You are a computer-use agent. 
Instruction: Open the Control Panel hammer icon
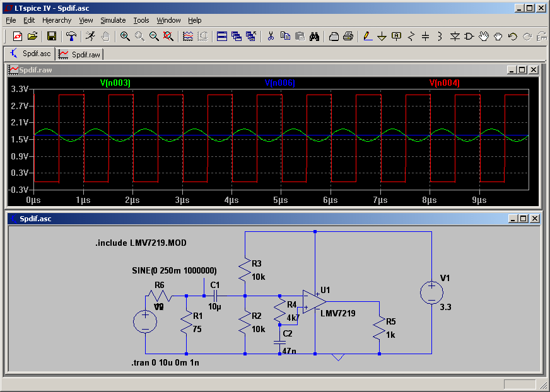tap(71, 36)
